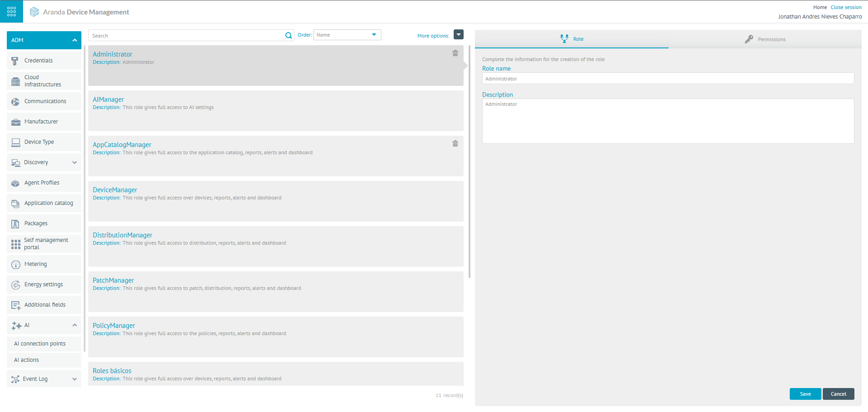Viewport: 868px width, 412px height.
Task: Delete the AppCatalogManager role via trash icon
Action: tap(455, 144)
